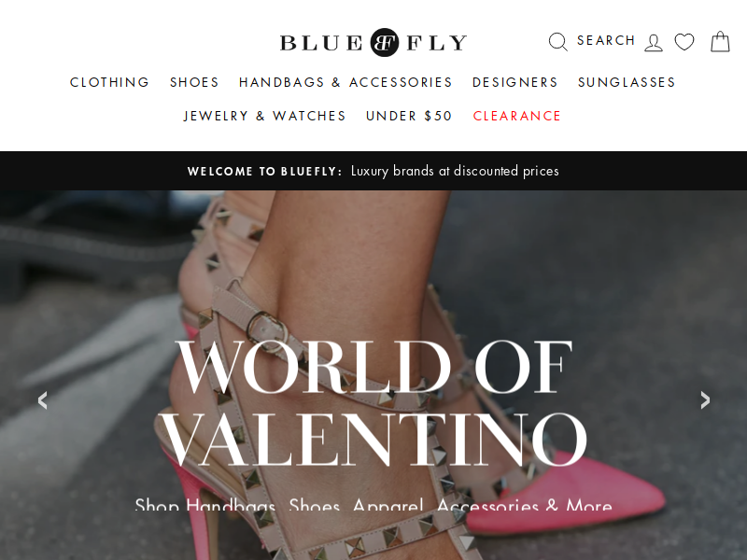
Task: Click the Welcome to Bluefly banner
Action: coord(373,171)
